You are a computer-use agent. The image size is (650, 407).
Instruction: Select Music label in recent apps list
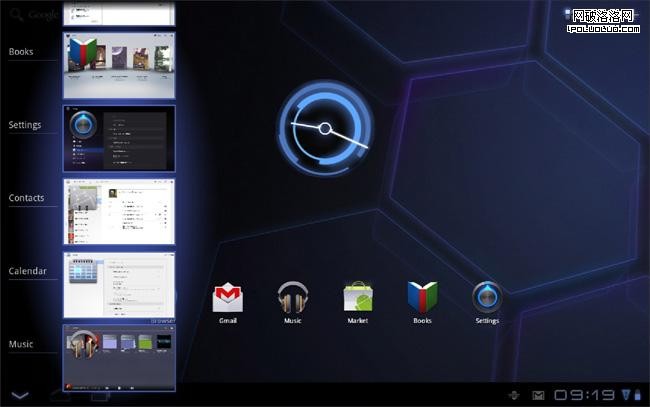[x=22, y=344]
